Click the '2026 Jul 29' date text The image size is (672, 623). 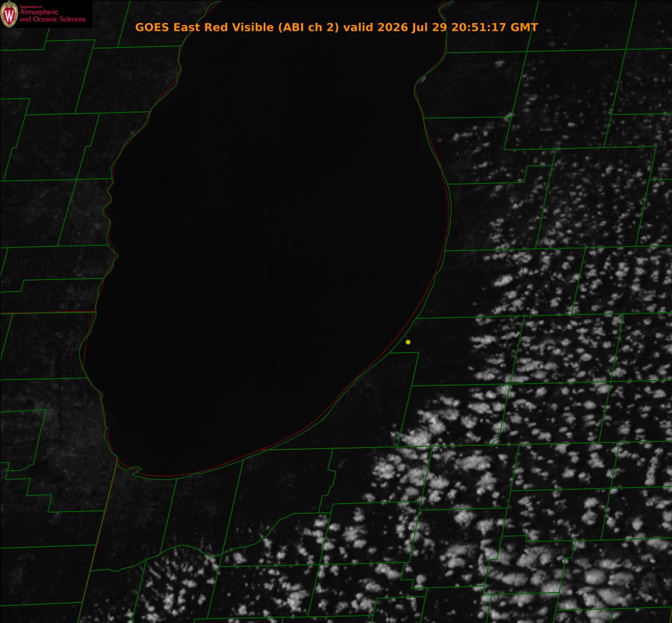coord(412,27)
